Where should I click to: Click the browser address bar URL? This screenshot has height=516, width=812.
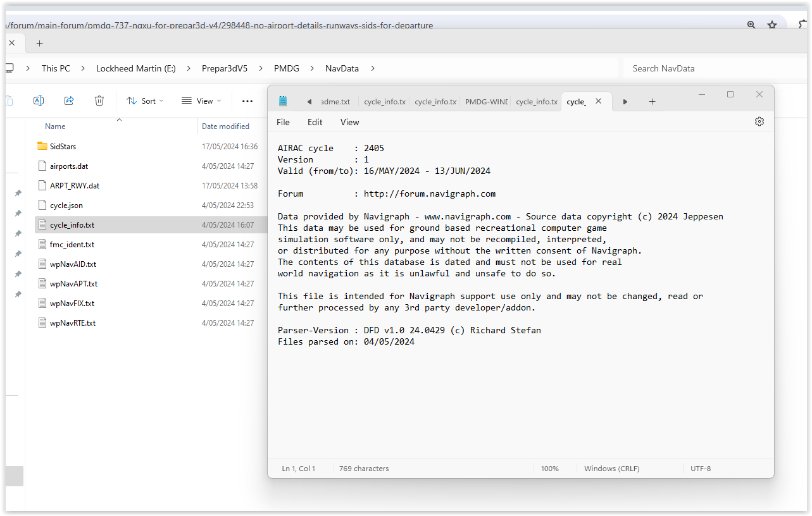[218, 26]
